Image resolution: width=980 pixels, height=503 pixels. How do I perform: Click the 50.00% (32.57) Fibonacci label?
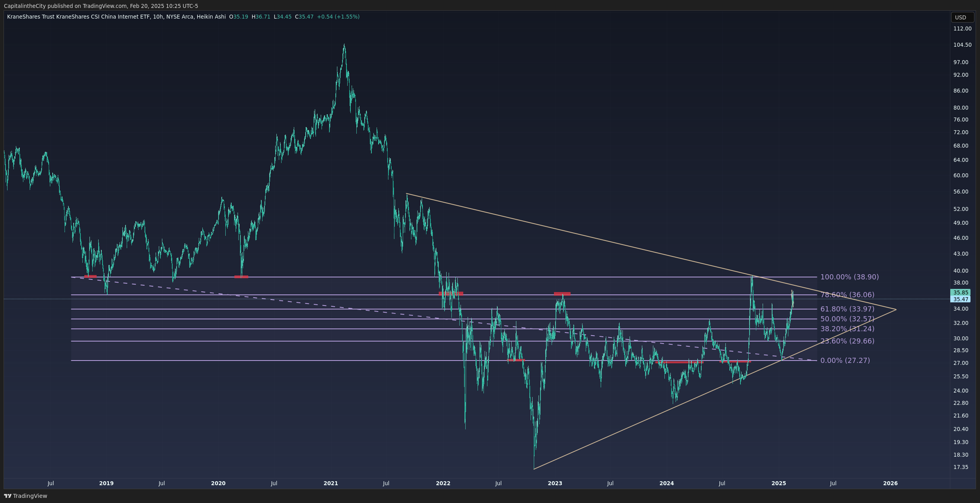tap(847, 319)
